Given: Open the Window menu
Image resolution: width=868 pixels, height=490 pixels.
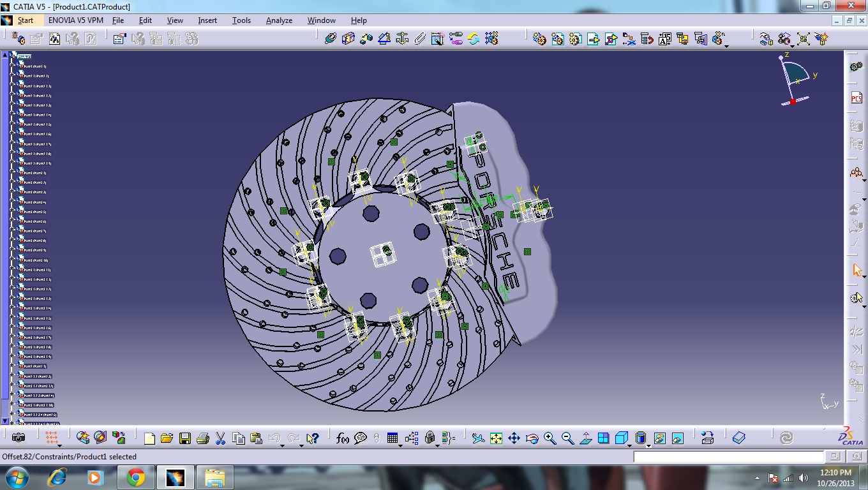Looking at the screenshot, I should (322, 20).
